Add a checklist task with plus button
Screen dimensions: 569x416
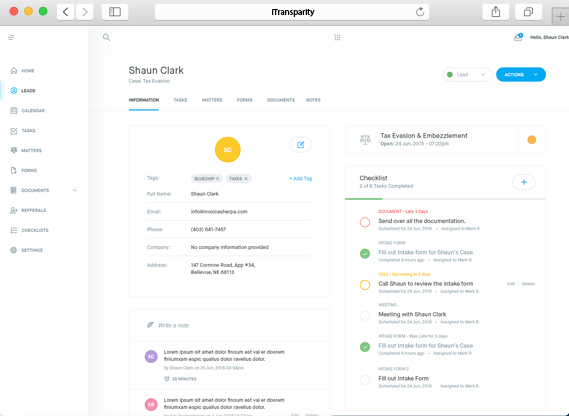pos(524,182)
